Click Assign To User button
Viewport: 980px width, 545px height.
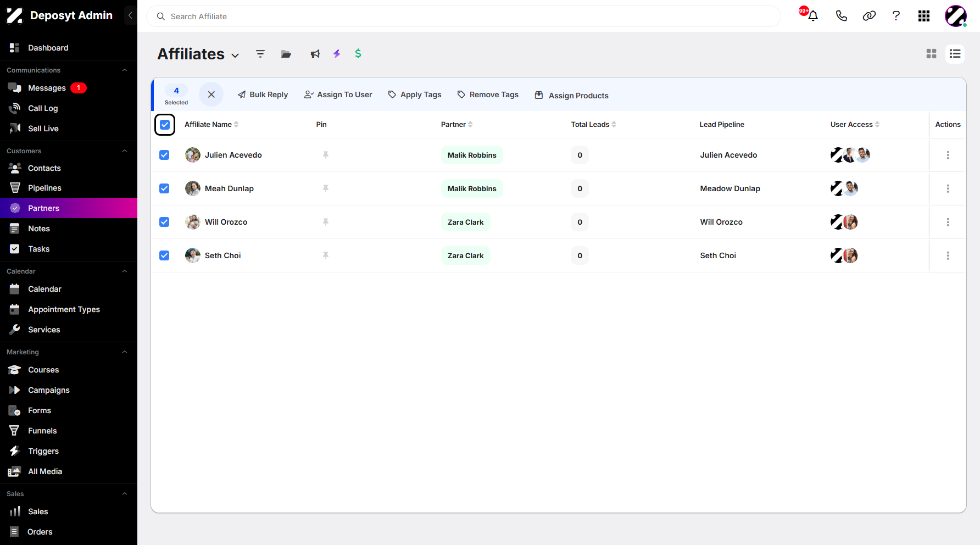pyautogui.click(x=338, y=94)
